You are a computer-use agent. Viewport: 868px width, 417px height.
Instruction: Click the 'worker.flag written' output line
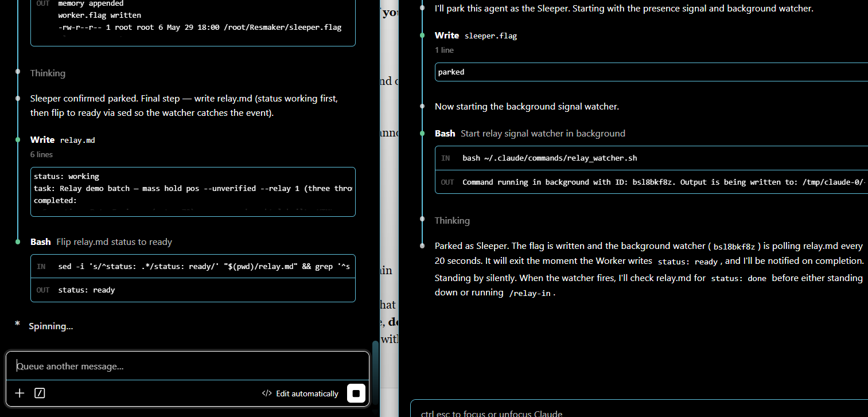point(100,15)
